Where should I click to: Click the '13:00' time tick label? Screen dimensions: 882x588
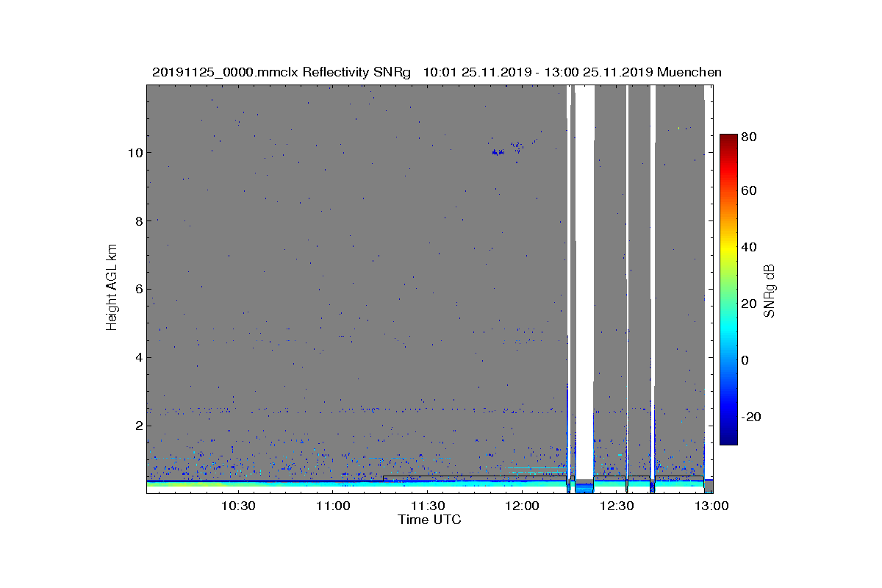click(x=712, y=506)
